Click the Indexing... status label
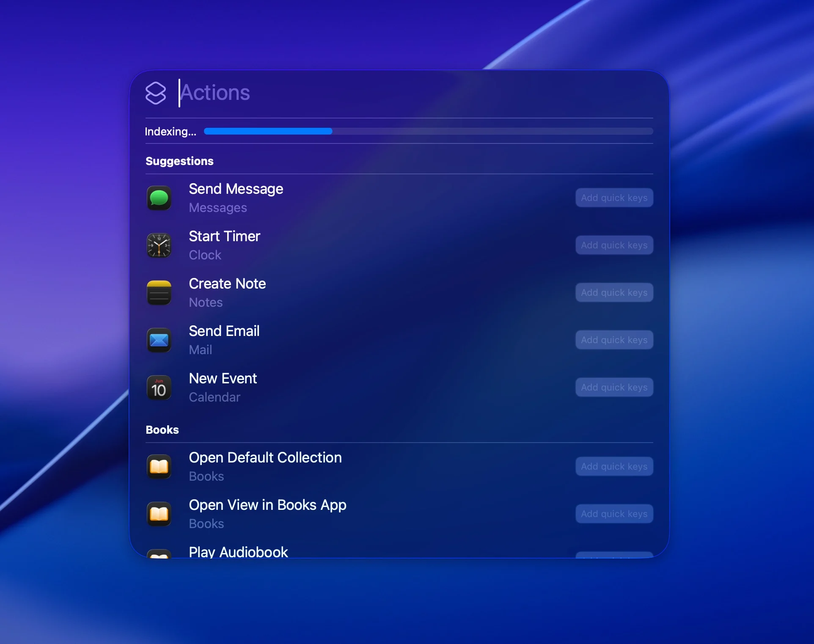This screenshot has height=644, width=814. click(x=170, y=132)
